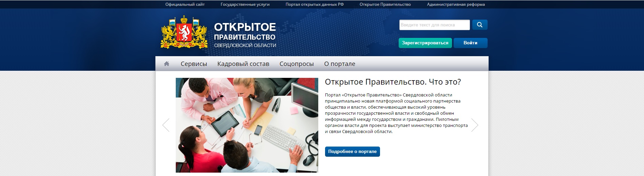
Task: Focus the Введите текст для поиска field
Action: [434, 25]
